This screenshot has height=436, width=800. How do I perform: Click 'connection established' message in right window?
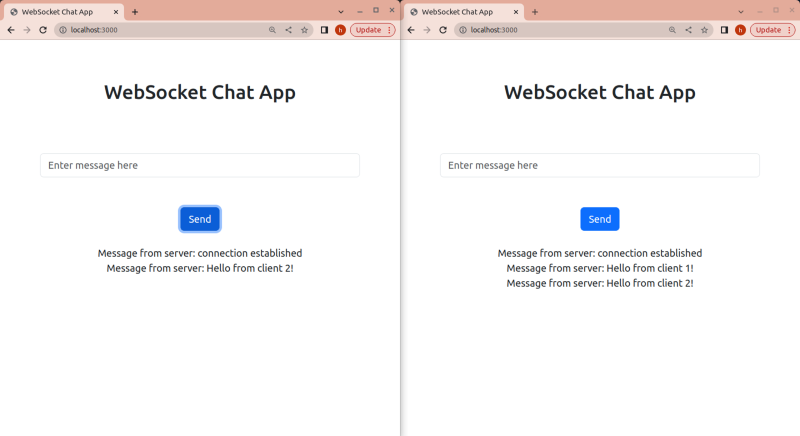click(x=600, y=253)
